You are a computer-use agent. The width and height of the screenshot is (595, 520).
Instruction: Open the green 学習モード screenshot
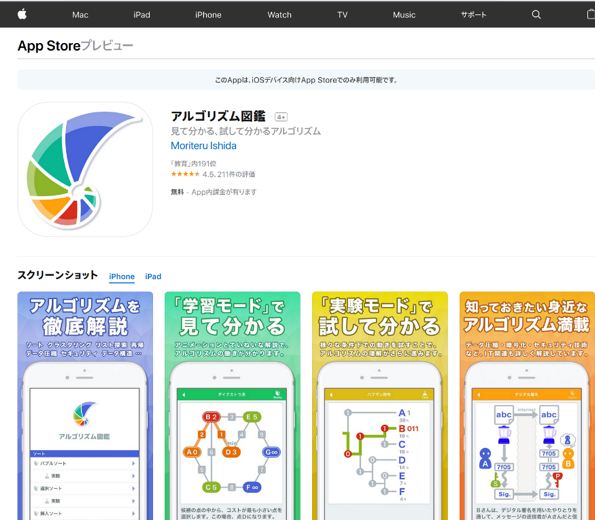pos(232,406)
